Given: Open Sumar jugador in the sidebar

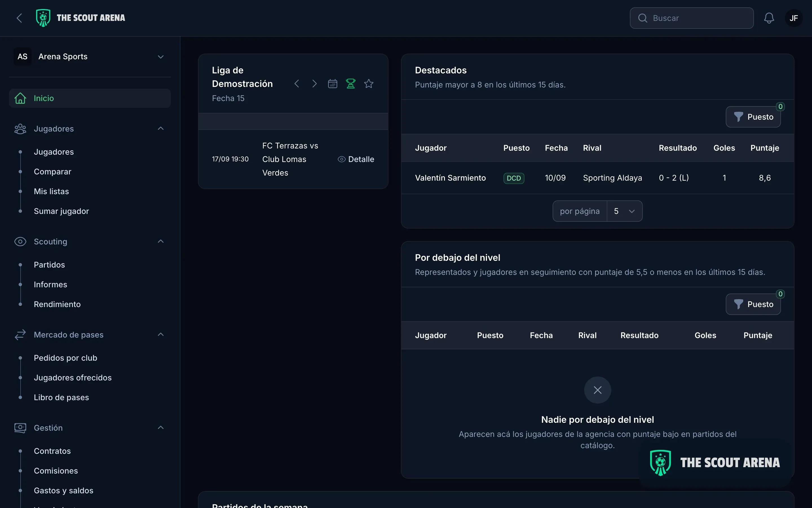Looking at the screenshot, I should click(x=61, y=211).
